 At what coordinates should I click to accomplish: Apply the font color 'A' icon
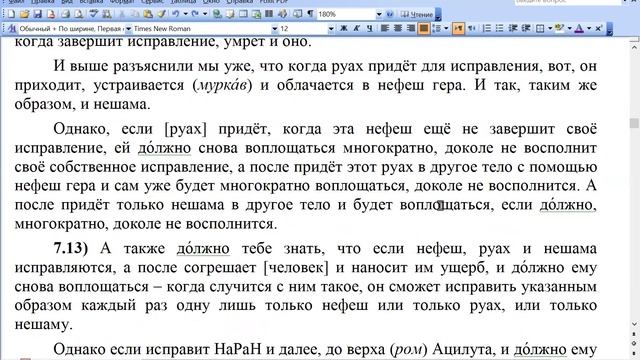[579, 29]
